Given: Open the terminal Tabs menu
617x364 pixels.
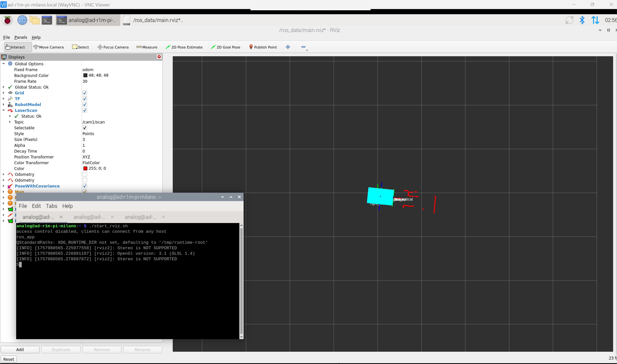Looking at the screenshot, I should pyautogui.click(x=51, y=206).
